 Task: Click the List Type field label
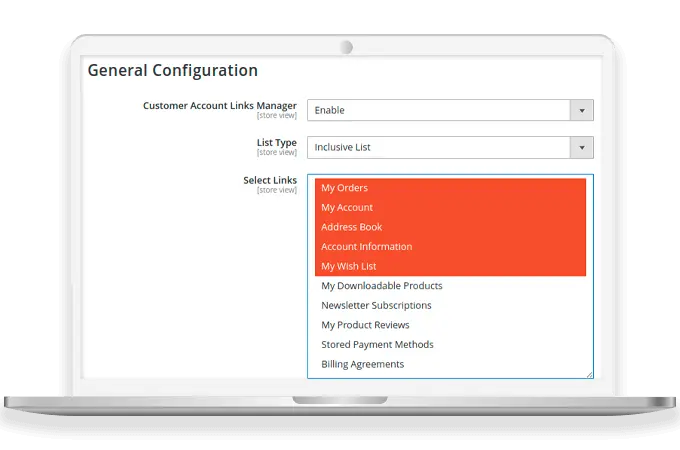(276, 143)
